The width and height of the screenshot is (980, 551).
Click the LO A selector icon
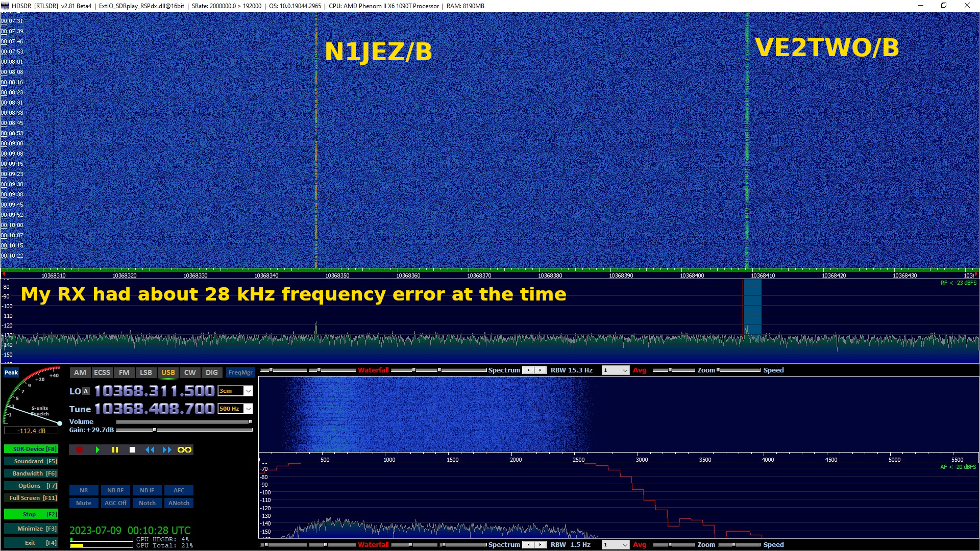86,391
